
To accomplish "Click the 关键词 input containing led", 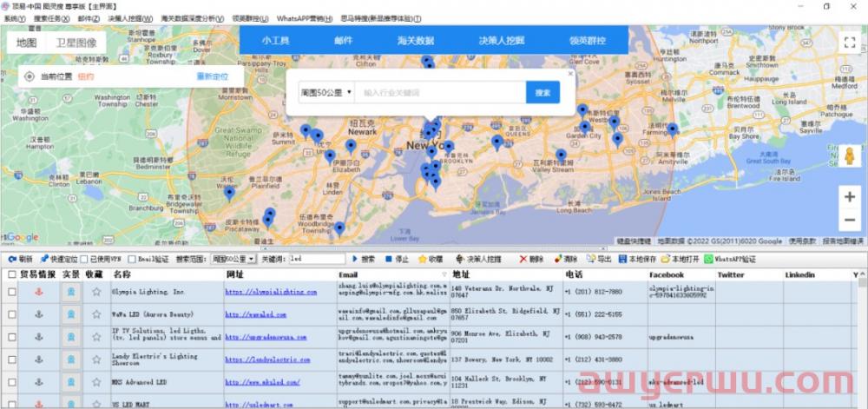I will click(317, 259).
